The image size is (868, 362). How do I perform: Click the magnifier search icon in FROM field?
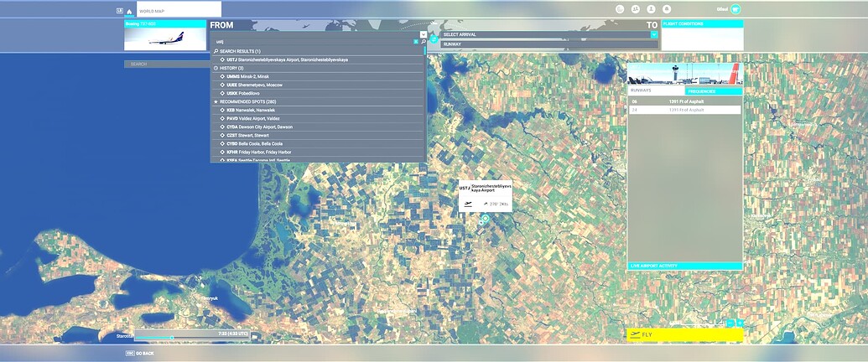pyautogui.click(x=424, y=41)
